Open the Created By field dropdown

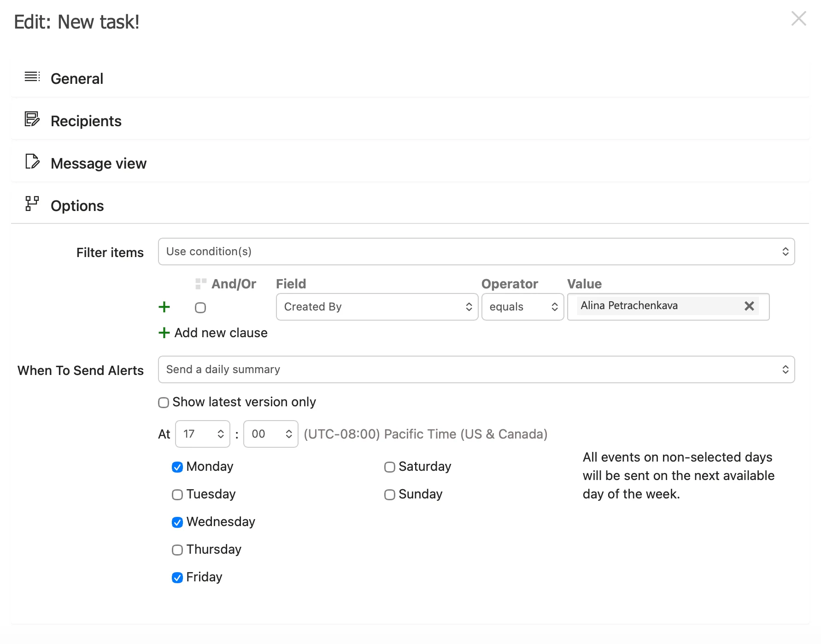tap(377, 307)
